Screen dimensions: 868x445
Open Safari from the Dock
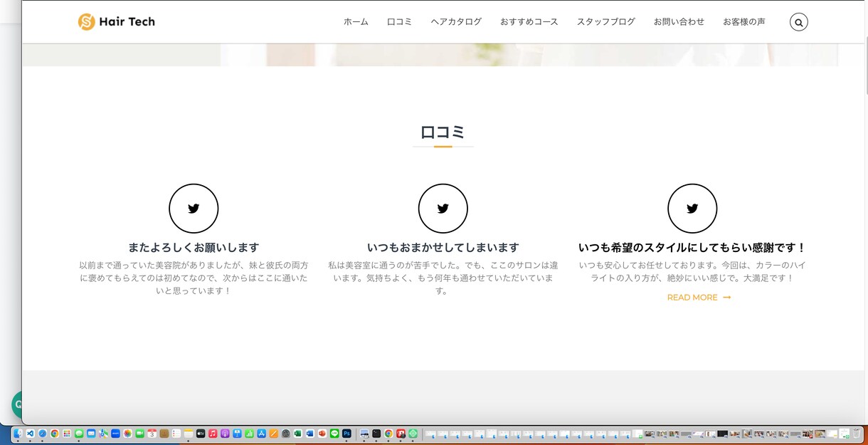tap(42, 433)
